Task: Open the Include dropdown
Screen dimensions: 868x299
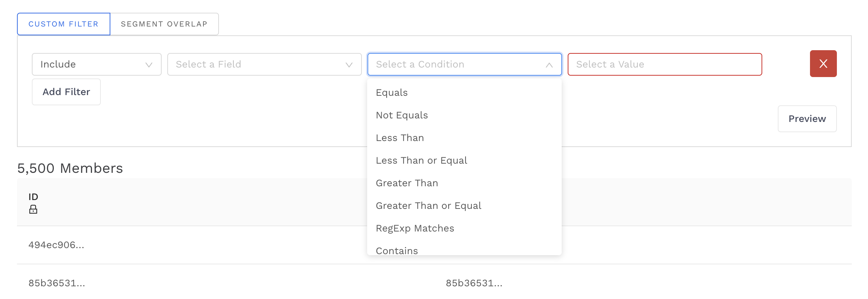Action: click(96, 64)
